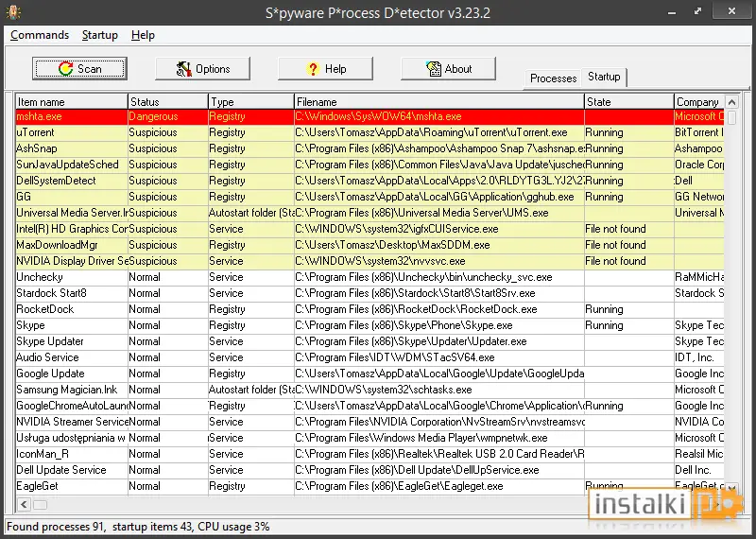Image resolution: width=756 pixels, height=539 pixels.
Task: Sort by Item name column header
Action: (x=72, y=102)
